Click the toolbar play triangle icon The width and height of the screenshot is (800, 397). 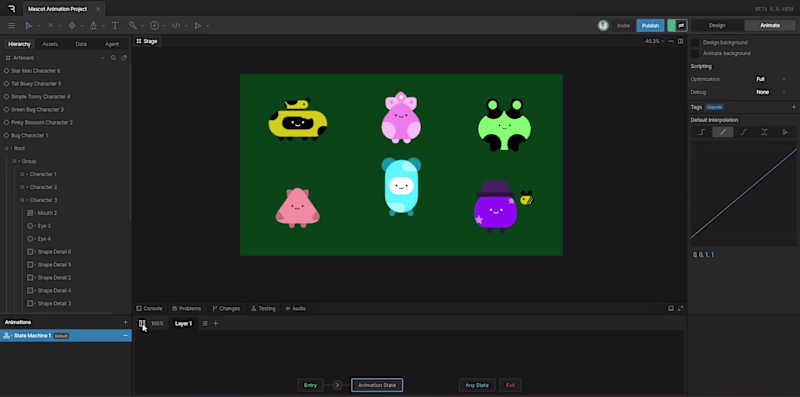tap(197, 26)
